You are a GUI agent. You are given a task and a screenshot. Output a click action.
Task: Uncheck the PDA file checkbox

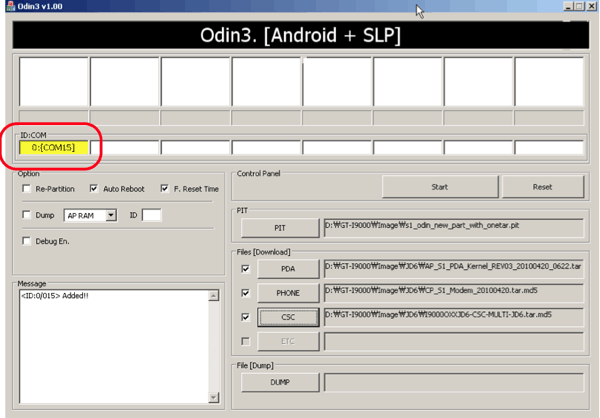pos(246,269)
